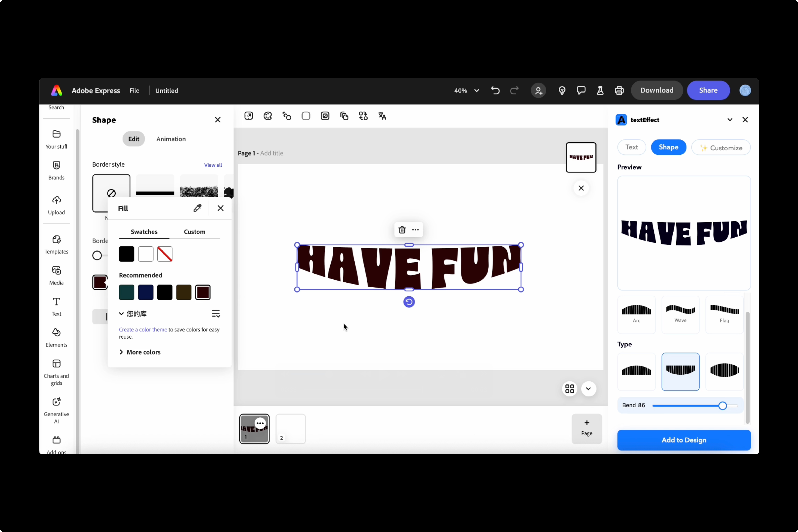Choose the no-fill transparent swatch
The image size is (798, 532).
[165, 254]
